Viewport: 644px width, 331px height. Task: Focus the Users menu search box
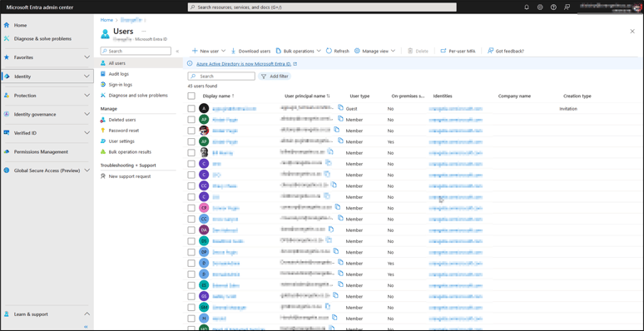pyautogui.click(x=136, y=51)
